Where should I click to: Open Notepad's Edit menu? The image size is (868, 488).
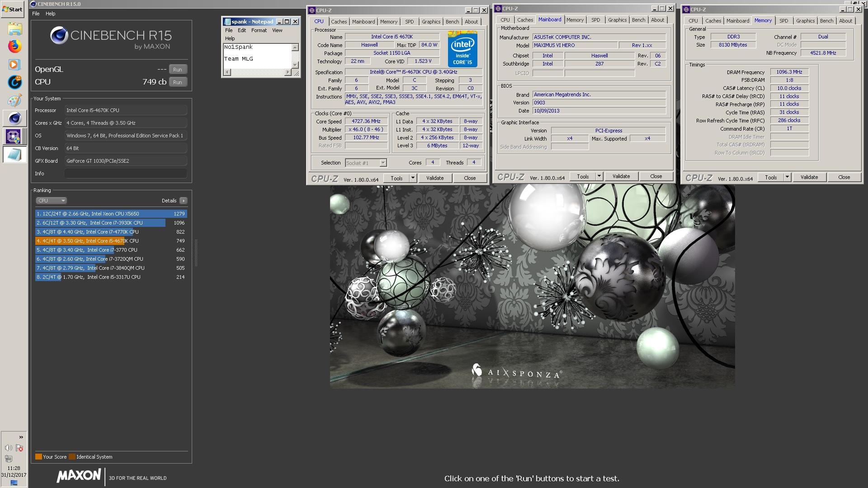tap(242, 30)
